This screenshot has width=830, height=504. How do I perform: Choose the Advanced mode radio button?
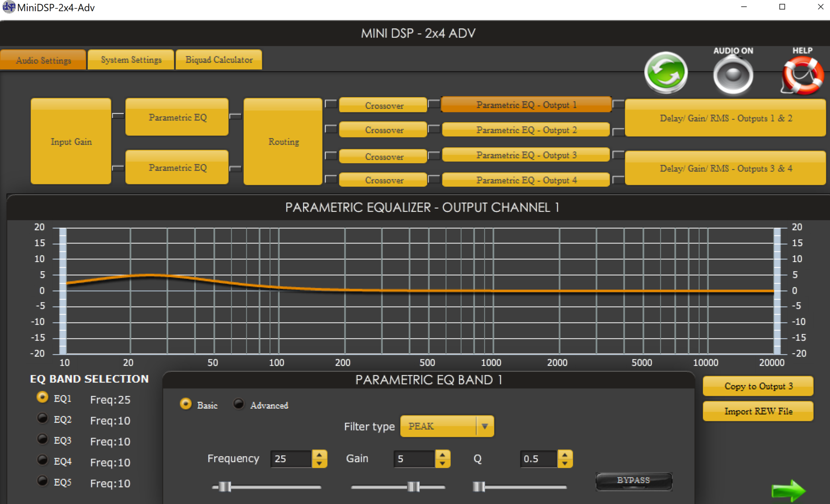(x=239, y=404)
